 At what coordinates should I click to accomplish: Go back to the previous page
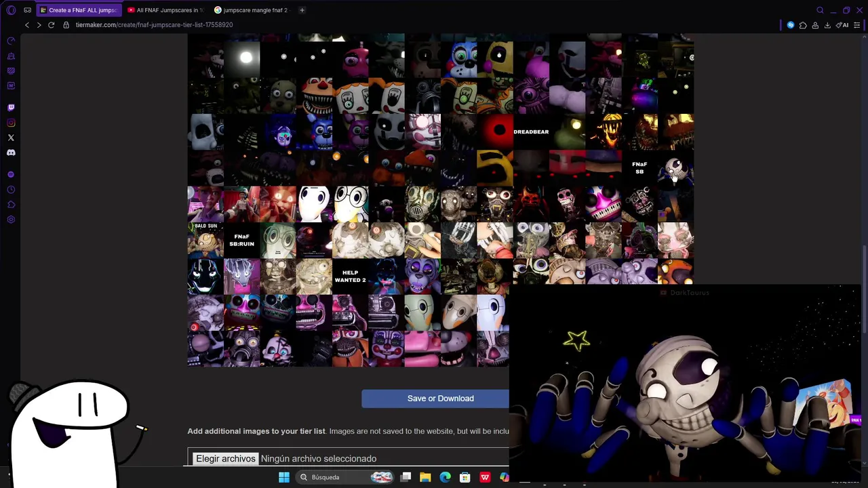tap(27, 25)
